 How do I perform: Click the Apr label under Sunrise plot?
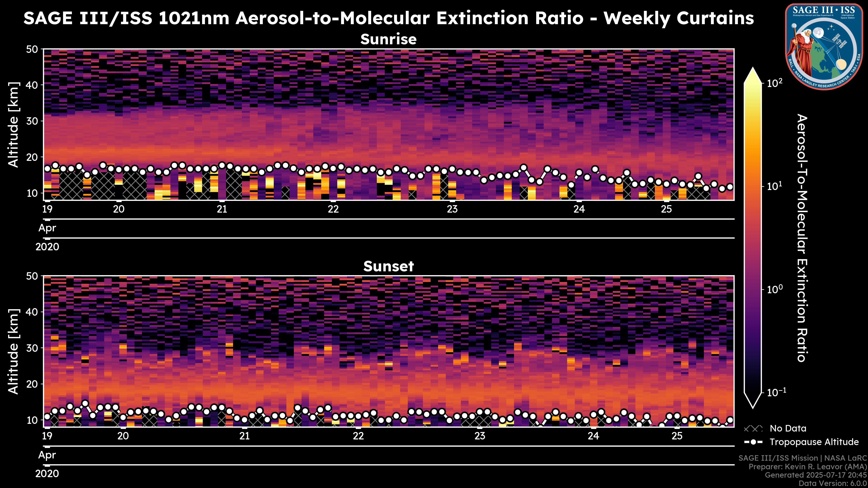click(x=47, y=228)
